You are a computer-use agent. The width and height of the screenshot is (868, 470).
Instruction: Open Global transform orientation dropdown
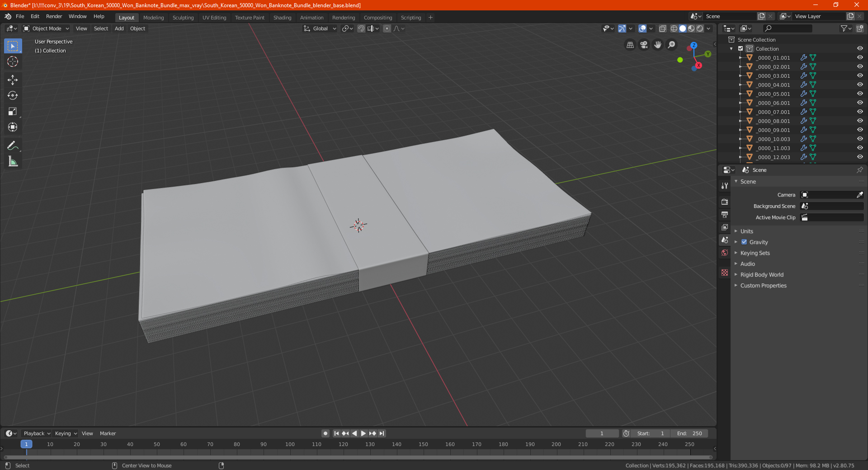click(x=320, y=28)
